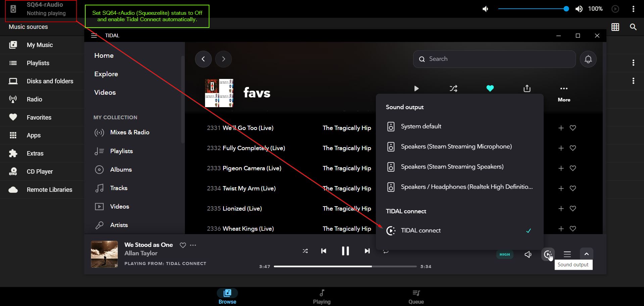644x306 pixels.
Task: Favorite Lionized (Live) track
Action: 573,209
